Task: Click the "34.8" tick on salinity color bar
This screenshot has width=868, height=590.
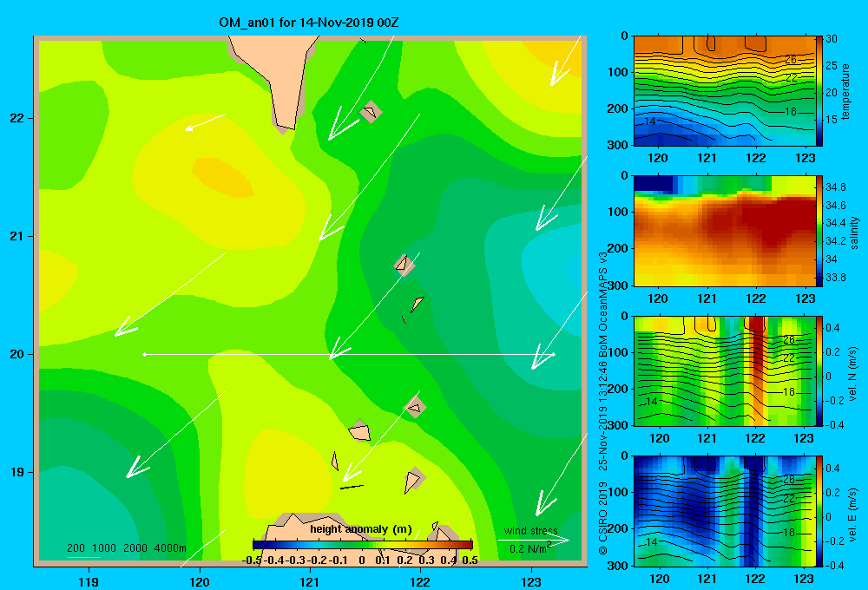Action: pyautogui.click(x=835, y=187)
